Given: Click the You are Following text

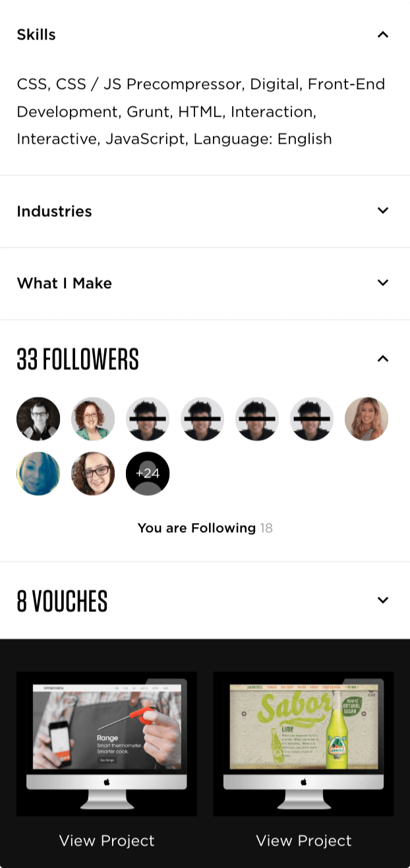Looking at the screenshot, I should point(196,528).
